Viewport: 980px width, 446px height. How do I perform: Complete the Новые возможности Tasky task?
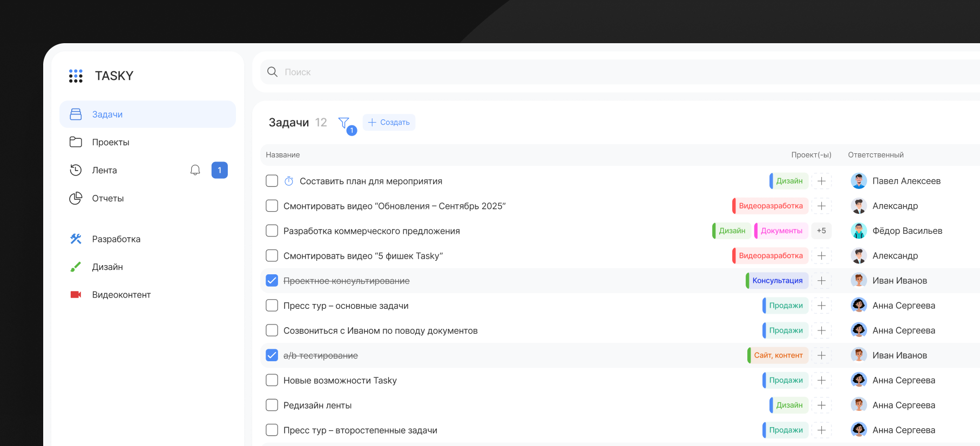(x=272, y=380)
